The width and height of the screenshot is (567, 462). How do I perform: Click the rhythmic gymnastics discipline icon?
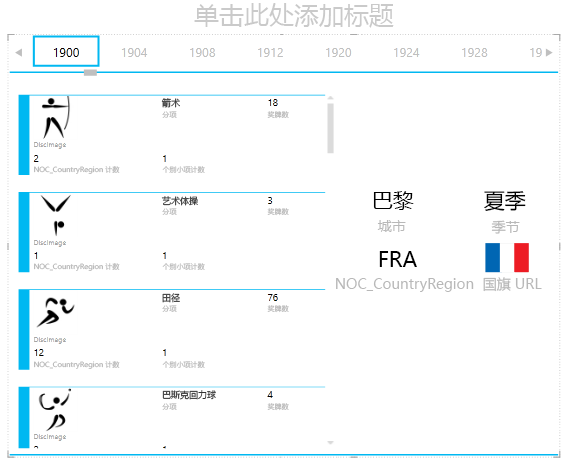coord(56,215)
